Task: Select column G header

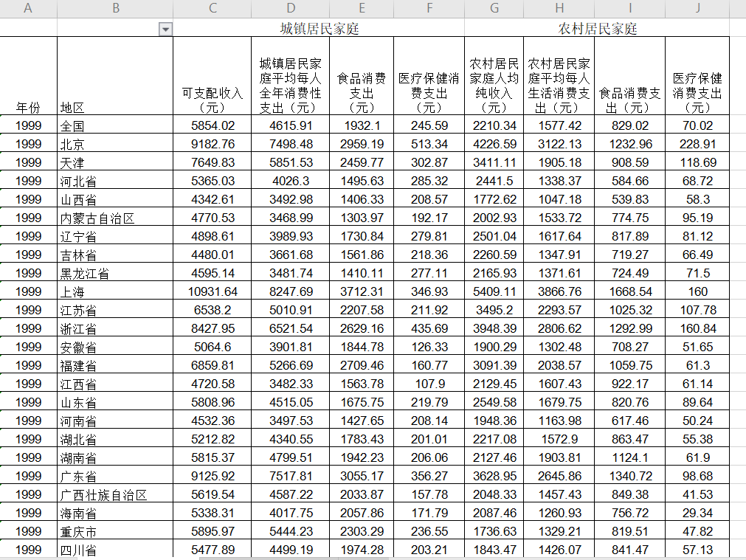Action: point(494,9)
